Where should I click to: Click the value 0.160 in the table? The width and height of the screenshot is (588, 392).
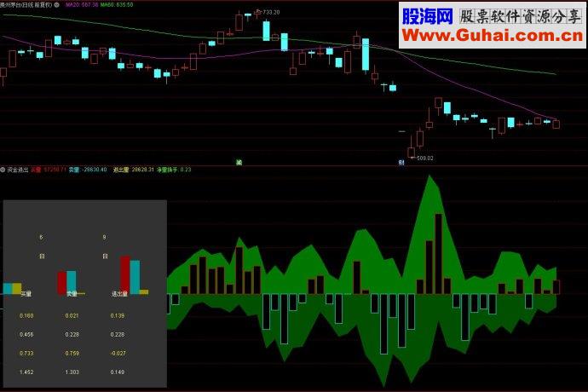pos(26,316)
